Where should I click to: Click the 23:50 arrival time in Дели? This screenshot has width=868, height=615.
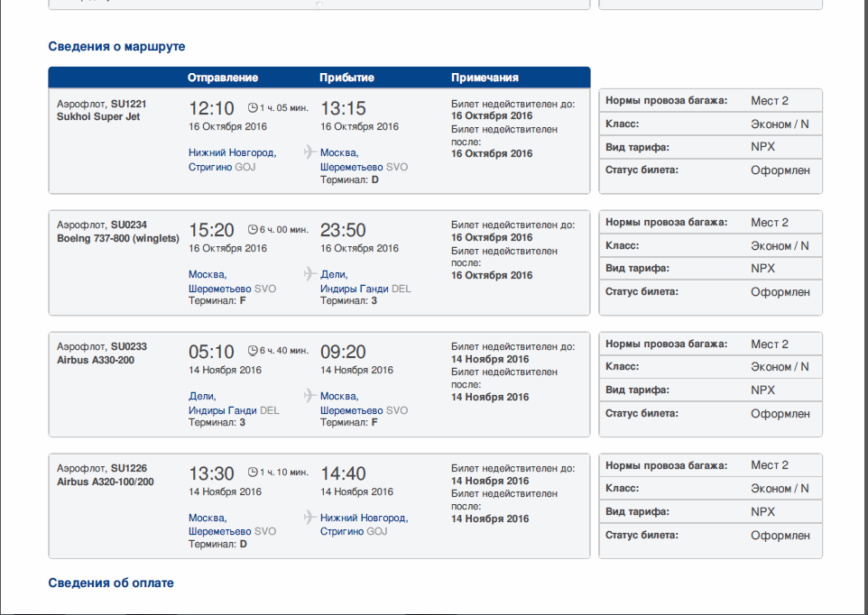click(x=343, y=230)
